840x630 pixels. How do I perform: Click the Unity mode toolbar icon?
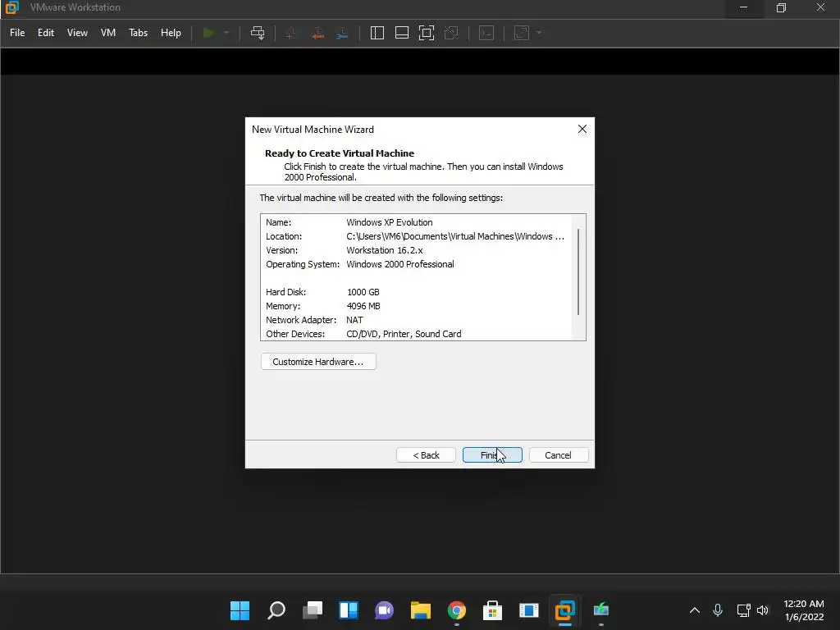(x=451, y=33)
